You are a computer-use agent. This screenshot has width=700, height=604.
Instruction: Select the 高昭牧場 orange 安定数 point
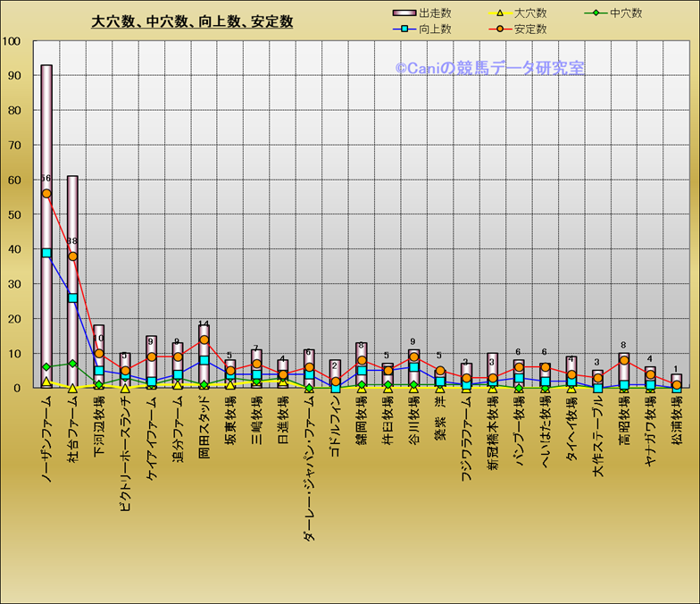coord(624,361)
